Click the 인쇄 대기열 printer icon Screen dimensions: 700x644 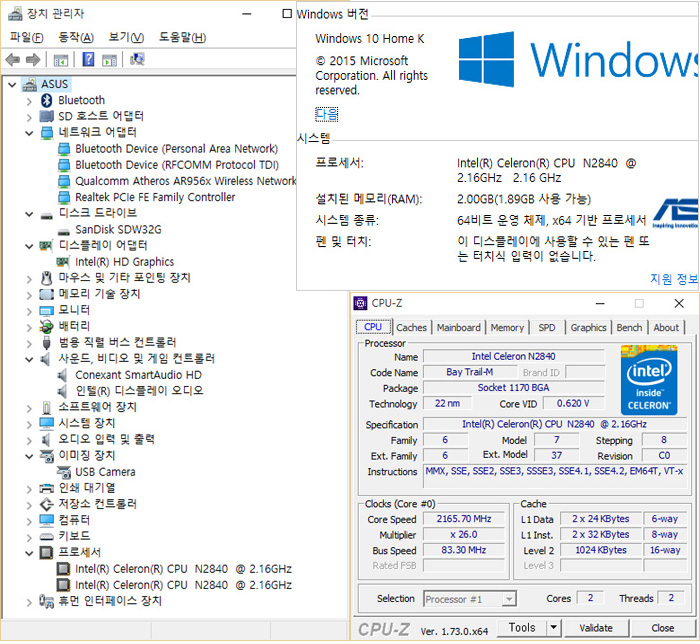[x=46, y=488]
